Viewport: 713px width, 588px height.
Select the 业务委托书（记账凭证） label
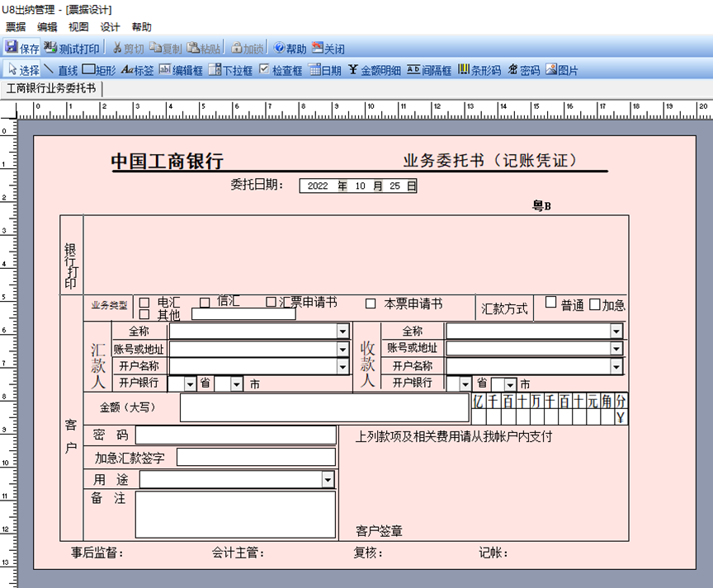pos(490,161)
